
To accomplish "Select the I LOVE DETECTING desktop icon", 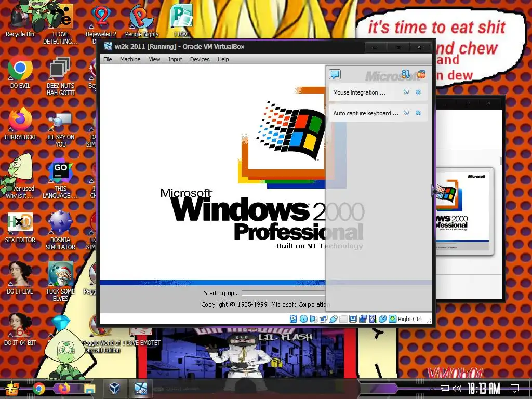I will click(x=60, y=24).
